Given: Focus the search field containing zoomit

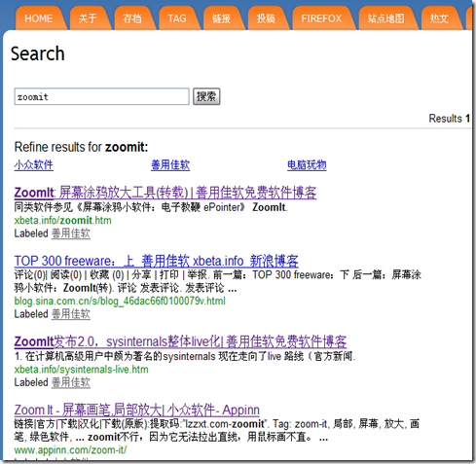Looking at the screenshot, I should [101, 96].
